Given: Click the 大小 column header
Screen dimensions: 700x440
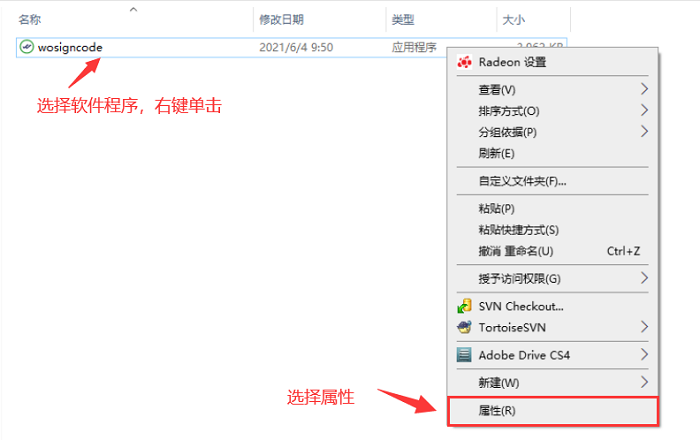Looking at the screenshot, I should [514, 19].
